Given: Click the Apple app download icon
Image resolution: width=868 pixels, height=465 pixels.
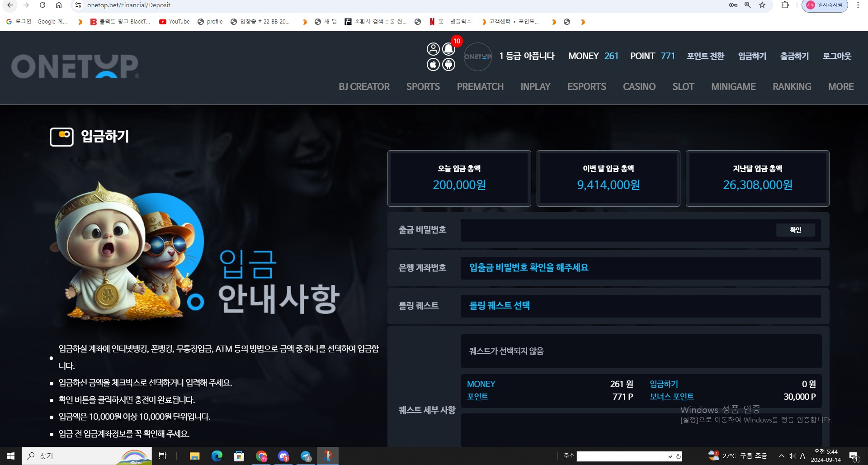Looking at the screenshot, I should point(433,65).
